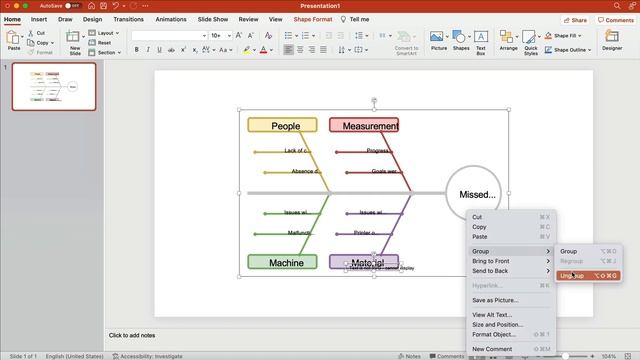Toggle the Notes pane in status bar
The image size is (640, 360).
pos(409,356)
